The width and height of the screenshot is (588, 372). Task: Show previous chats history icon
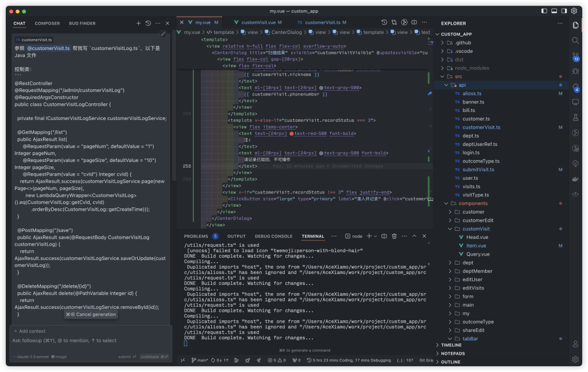148,24
